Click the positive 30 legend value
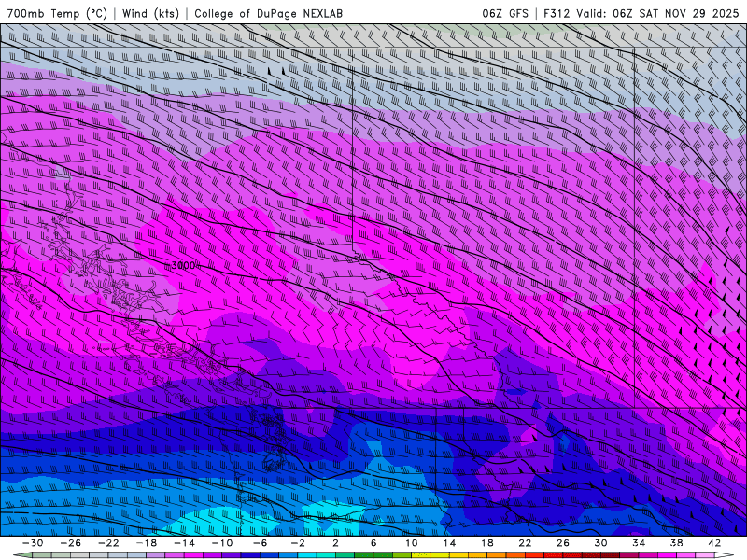This screenshot has width=747, height=560. click(600, 543)
